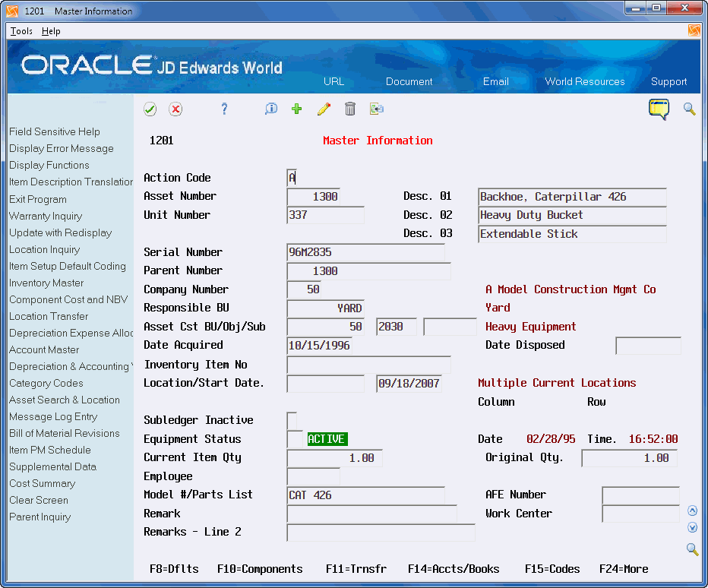
Task: Click the red Cancel icon
Action: [x=175, y=109]
